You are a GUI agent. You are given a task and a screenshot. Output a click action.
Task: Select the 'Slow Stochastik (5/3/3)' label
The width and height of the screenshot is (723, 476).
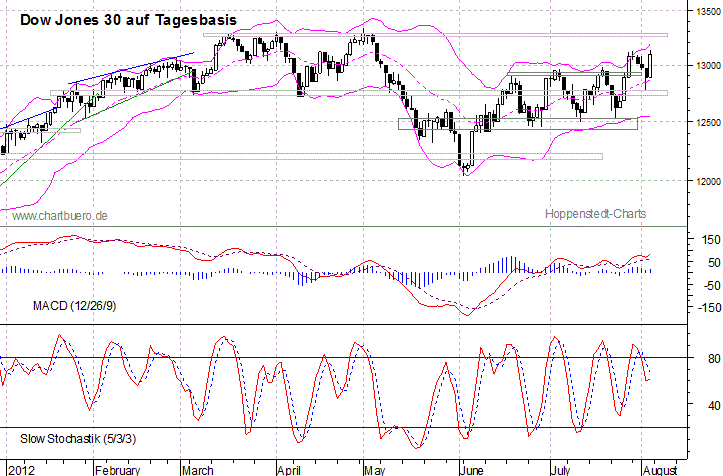point(78,438)
